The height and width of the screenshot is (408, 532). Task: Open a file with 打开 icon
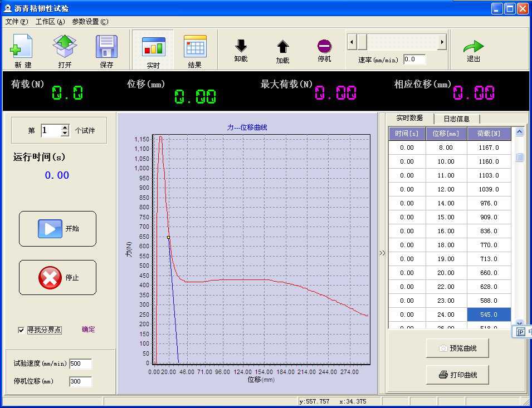pyautogui.click(x=65, y=46)
